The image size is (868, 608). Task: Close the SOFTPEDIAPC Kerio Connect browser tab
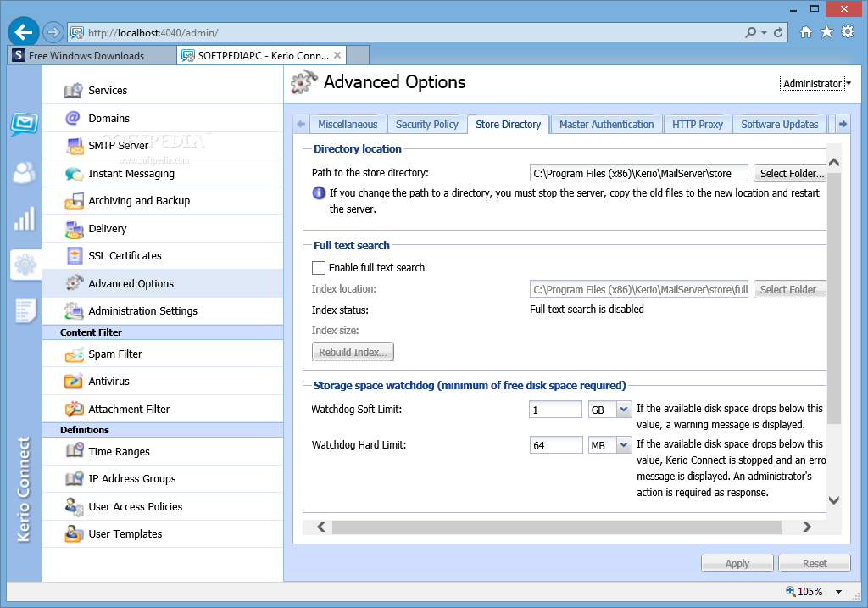click(337, 55)
